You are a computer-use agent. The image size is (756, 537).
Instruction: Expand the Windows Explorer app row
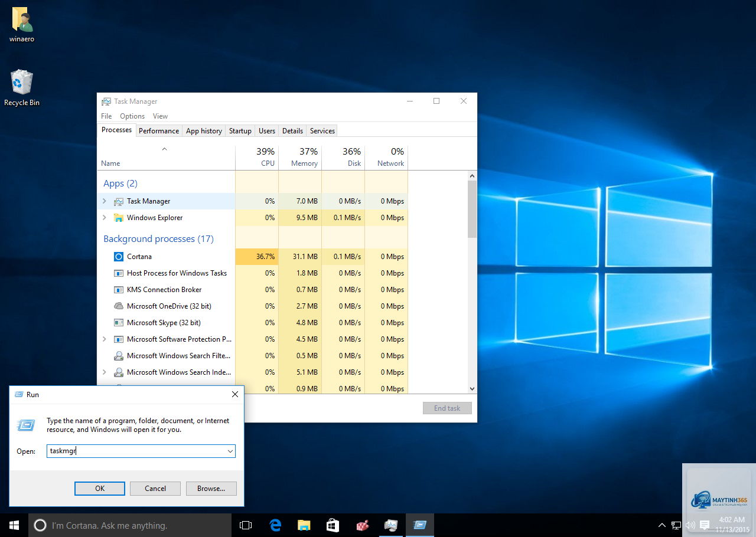(105, 218)
